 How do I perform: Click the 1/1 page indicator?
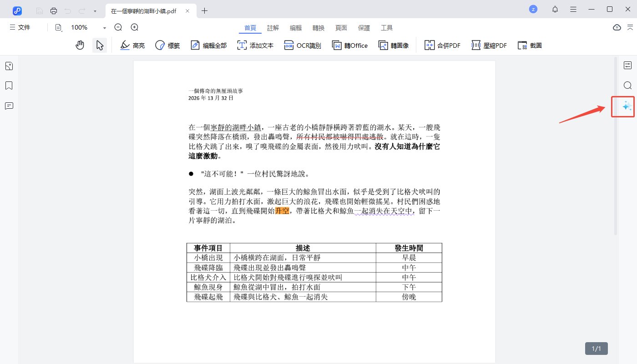point(596,349)
